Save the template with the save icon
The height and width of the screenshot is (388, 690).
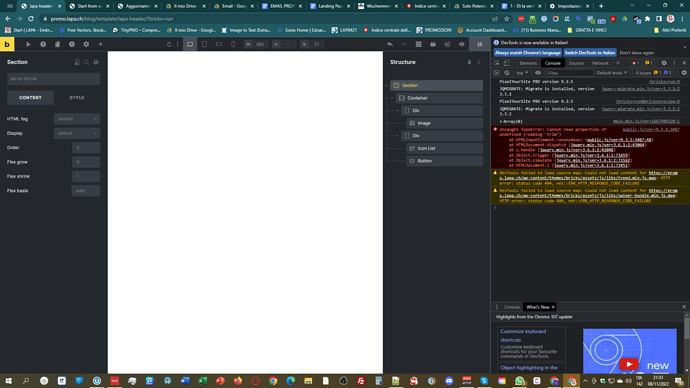480,44
